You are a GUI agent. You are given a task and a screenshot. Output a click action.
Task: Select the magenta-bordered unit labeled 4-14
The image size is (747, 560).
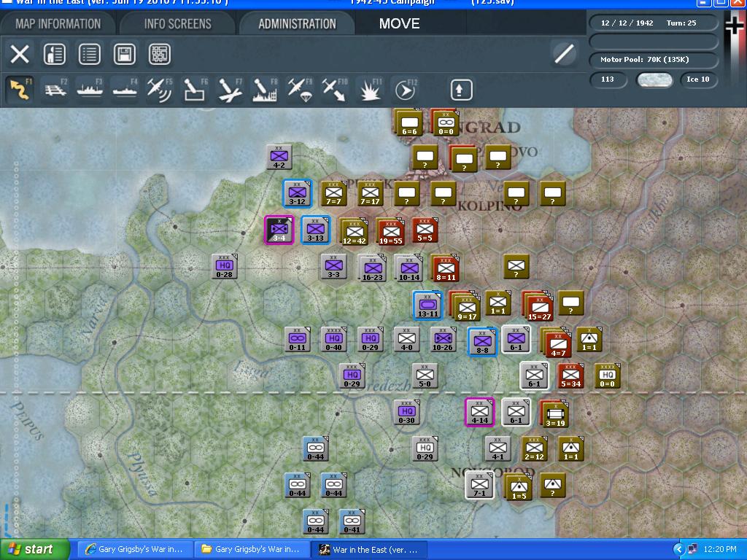pyautogui.click(x=480, y=413)
